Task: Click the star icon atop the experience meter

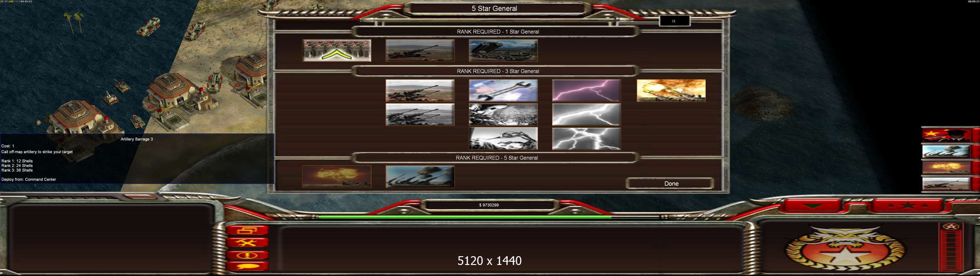Action: click(951, 227)
